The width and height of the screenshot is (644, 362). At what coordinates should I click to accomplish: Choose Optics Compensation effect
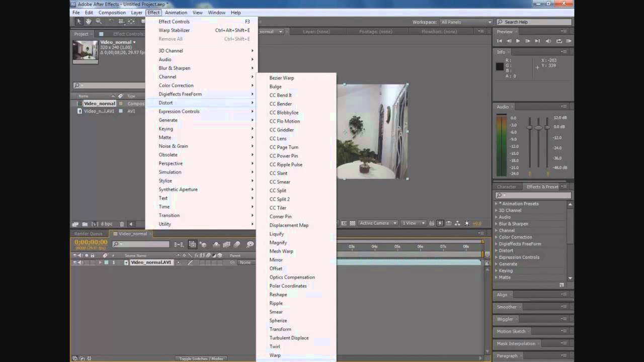[x=296, y=278]
